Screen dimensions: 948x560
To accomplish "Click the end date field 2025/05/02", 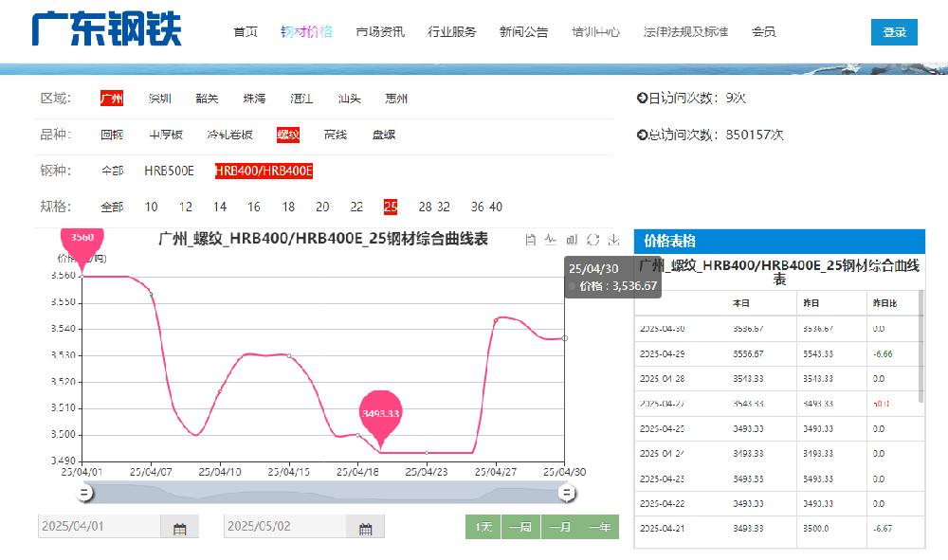I will 284,527.
